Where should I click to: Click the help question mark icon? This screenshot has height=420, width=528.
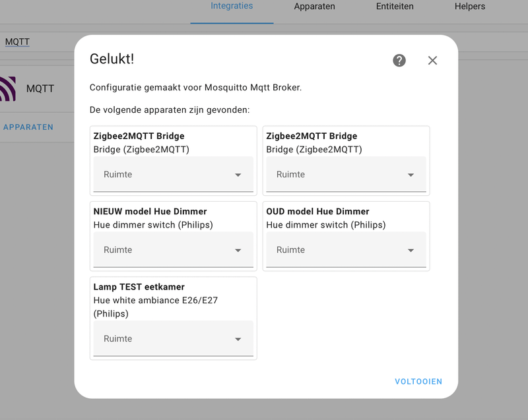coord(399,61)
